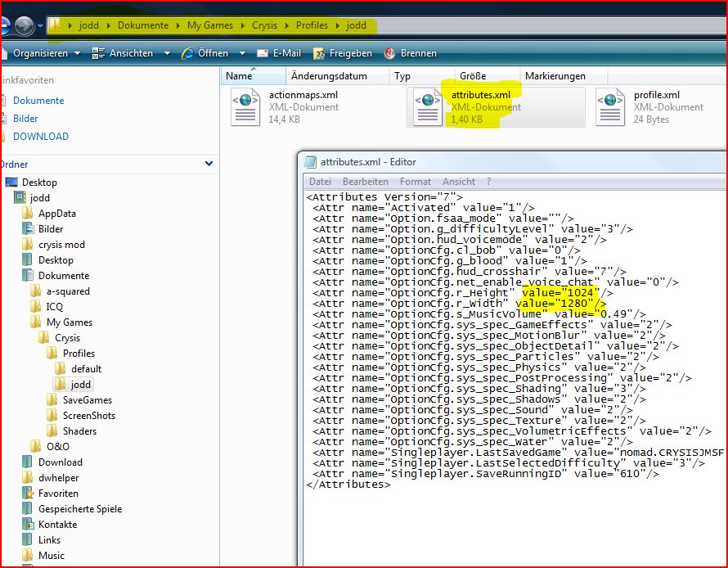Collapse the Ordner folders pane chevron
The image size is (728, 568).
[209, 164]
